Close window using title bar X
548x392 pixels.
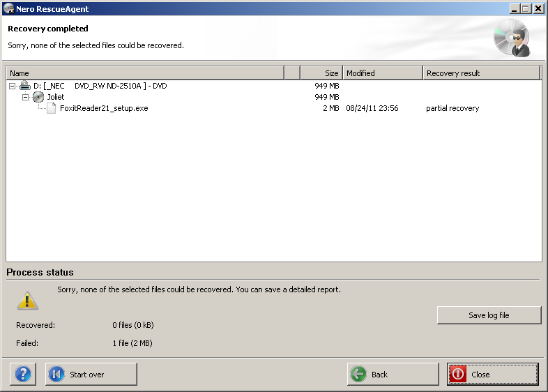click(x=538, y=9)
